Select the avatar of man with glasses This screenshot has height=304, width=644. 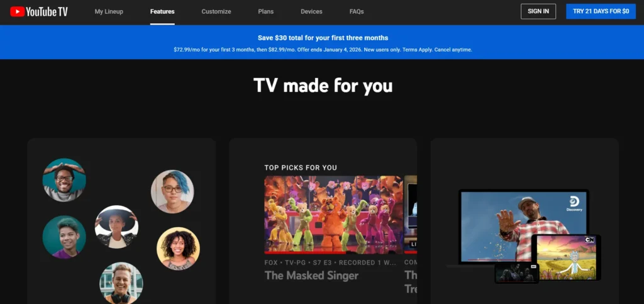tap(64, 180)
